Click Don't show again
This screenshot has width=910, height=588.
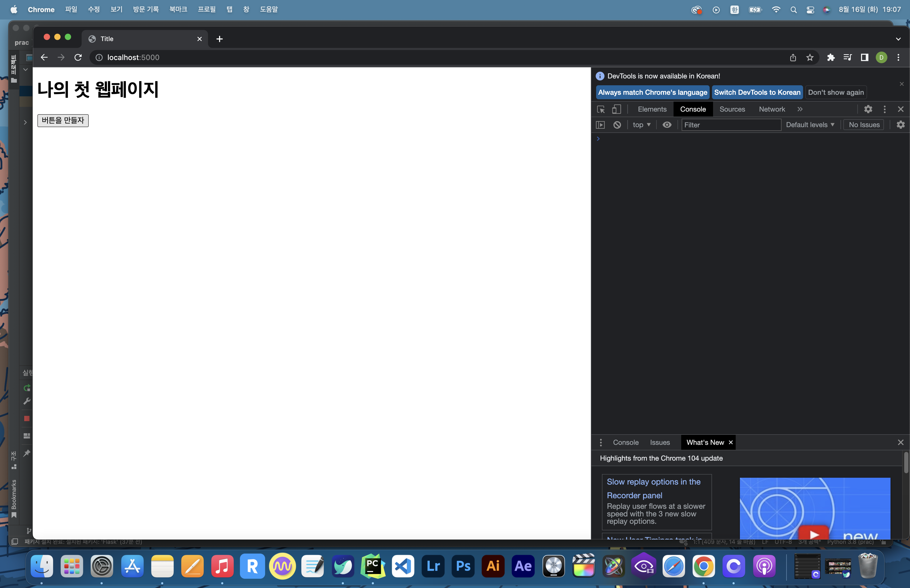click(836, 92)
